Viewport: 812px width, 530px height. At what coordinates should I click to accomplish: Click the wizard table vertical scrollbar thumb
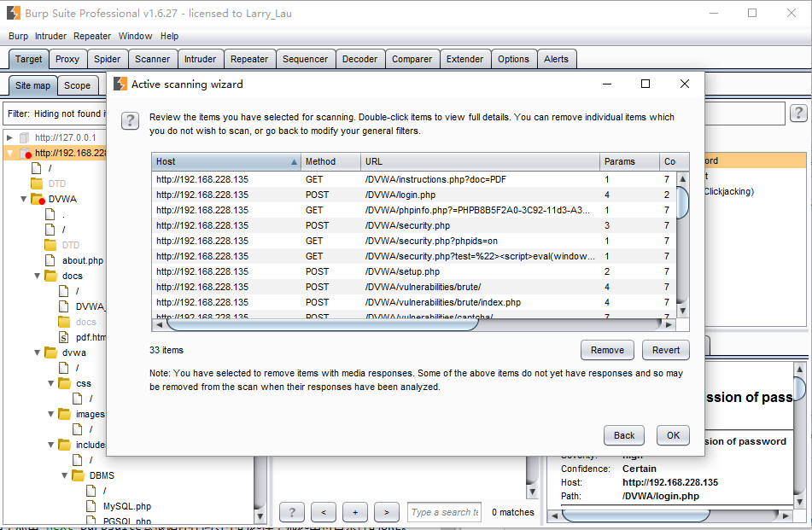click(682, 203)
